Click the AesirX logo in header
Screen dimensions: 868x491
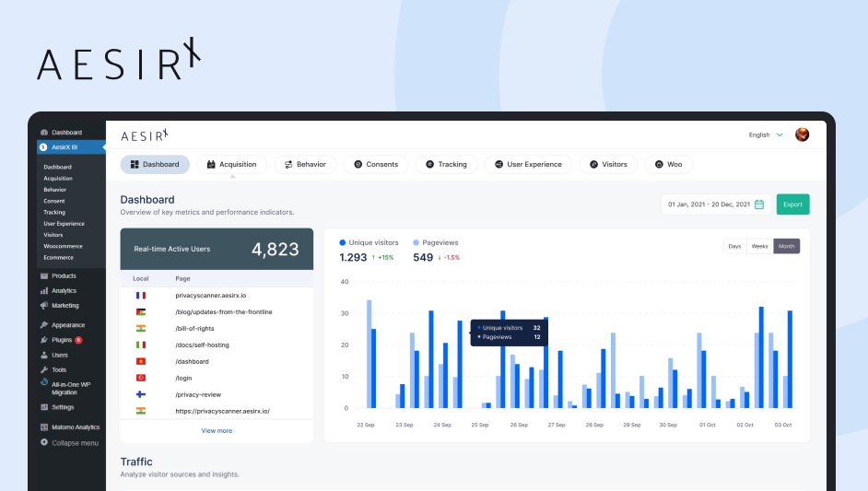145,135
